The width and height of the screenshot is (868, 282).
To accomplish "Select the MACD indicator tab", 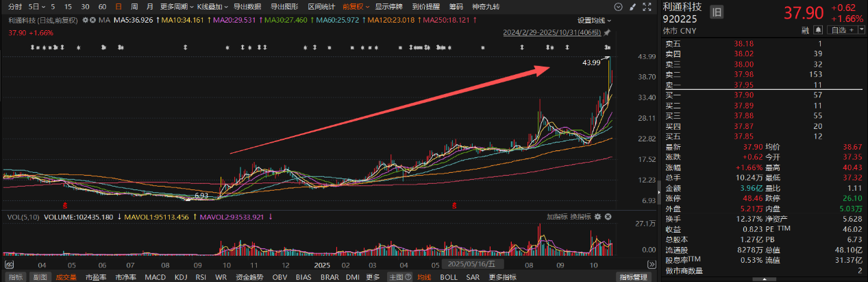I will tap(156, 277).
